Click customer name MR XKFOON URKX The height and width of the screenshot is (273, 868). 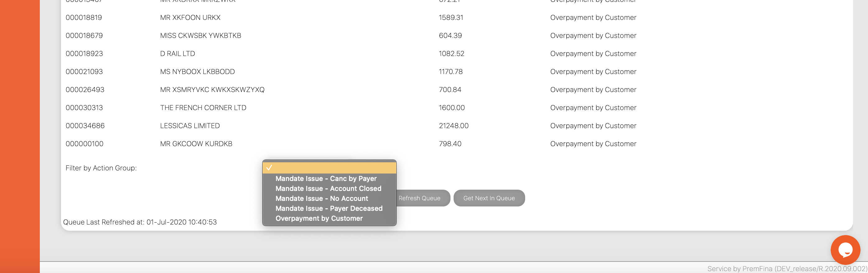(x=190, y=17)
